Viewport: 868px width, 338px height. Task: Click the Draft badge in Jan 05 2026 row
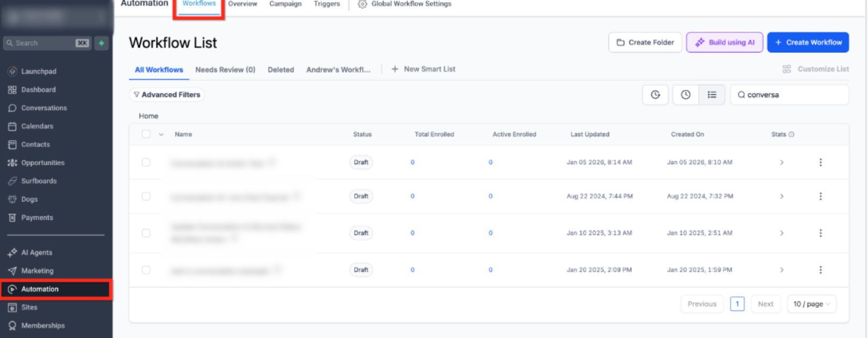tap(361, 162)
